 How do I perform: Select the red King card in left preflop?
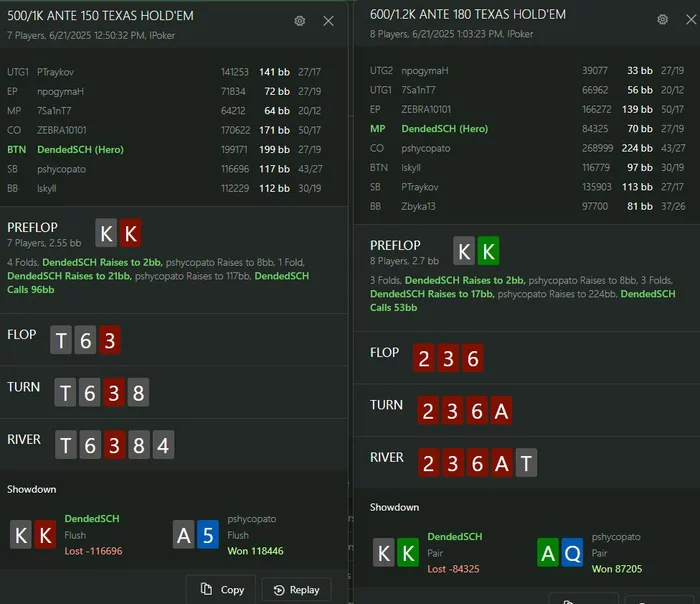click(130, 233)
